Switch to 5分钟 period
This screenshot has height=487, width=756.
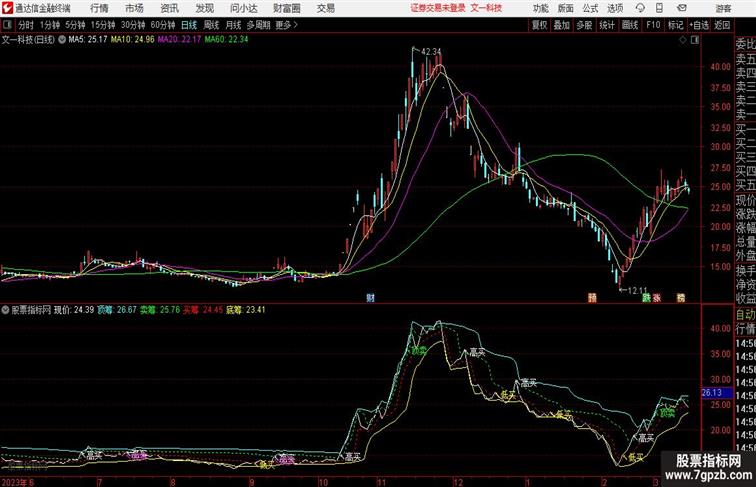click(75, 25)
